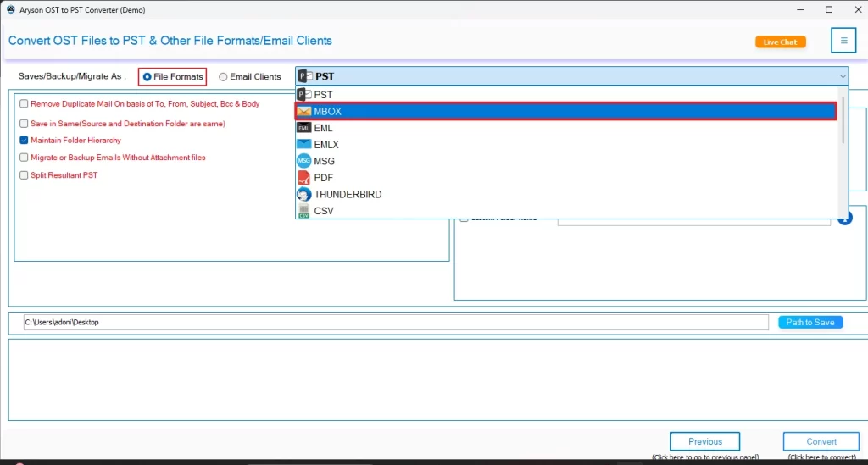Viewport: 868px width, 465px height.
Task: Choose EML format in the list
Action: coord(565,128)
